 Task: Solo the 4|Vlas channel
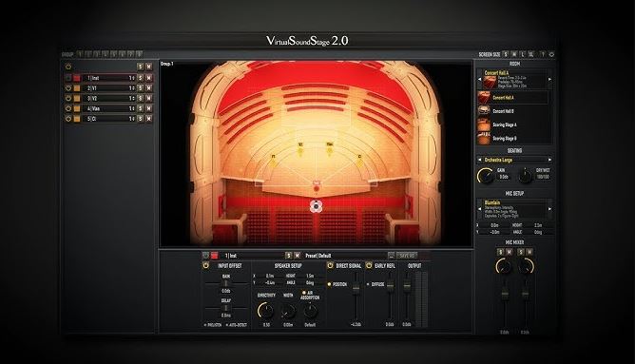point(140,108)
